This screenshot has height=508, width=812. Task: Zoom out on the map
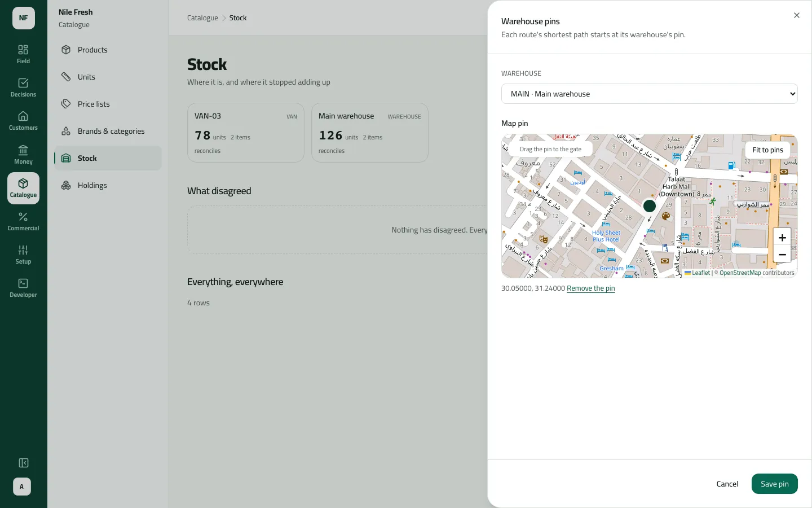tap(782, 255)
